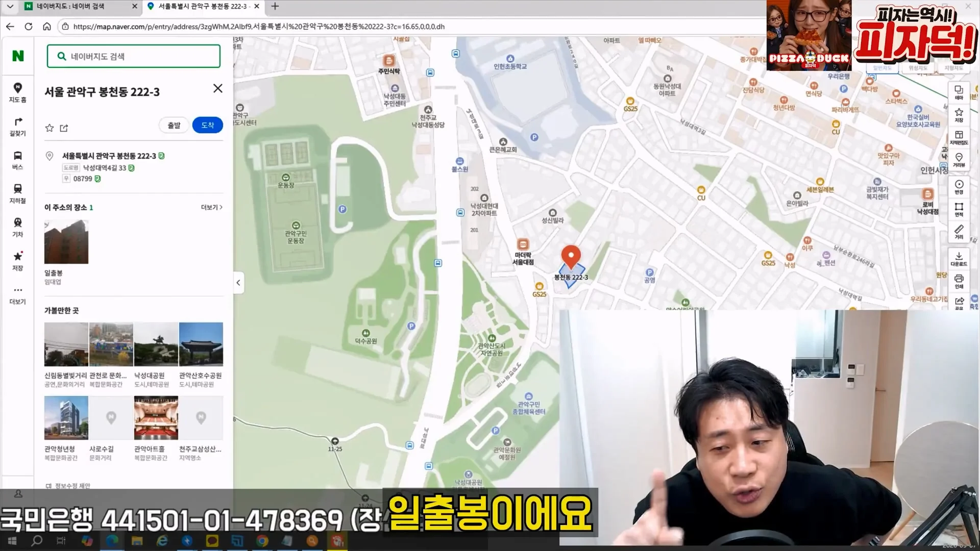This screenshot has height=551, width=980.
Task: Save address with the star icon
Action: pos(50,128)
